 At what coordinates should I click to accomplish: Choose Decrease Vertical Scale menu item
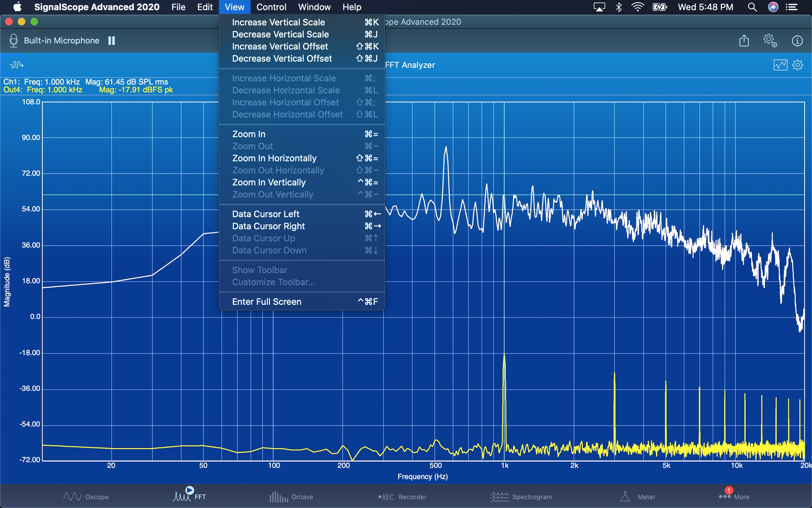(302, 34)
